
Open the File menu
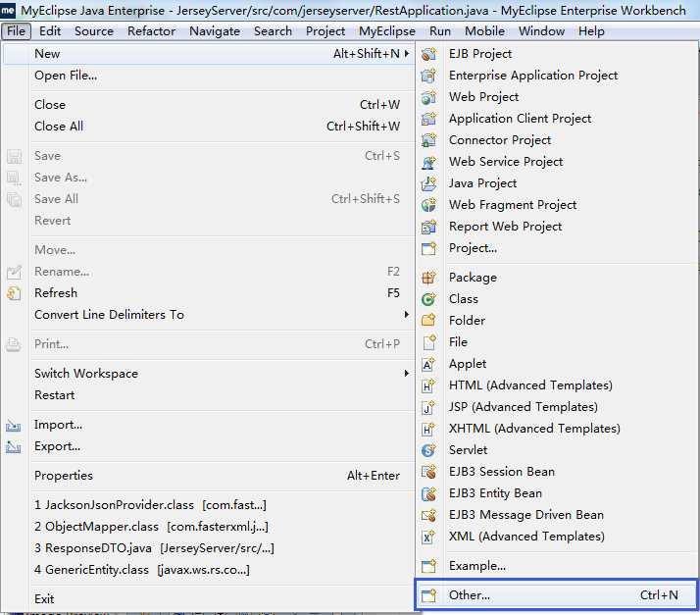point(16,31)
